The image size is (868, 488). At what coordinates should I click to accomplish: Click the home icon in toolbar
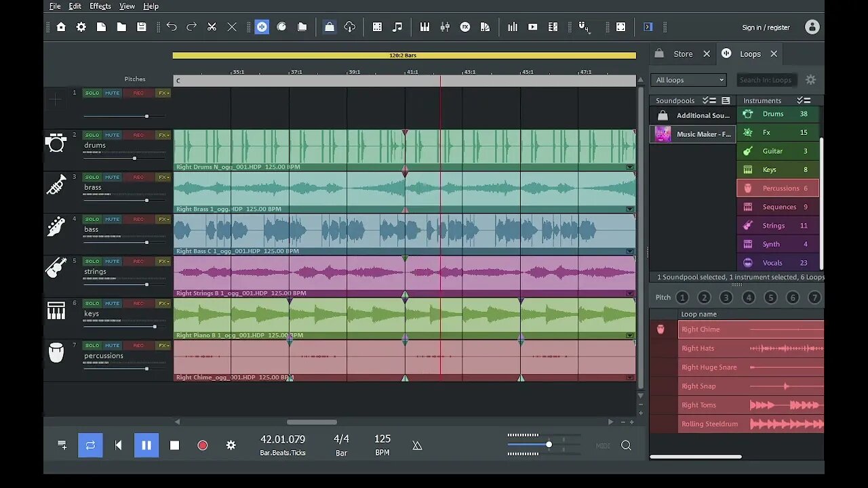click(x=61, y=27)
